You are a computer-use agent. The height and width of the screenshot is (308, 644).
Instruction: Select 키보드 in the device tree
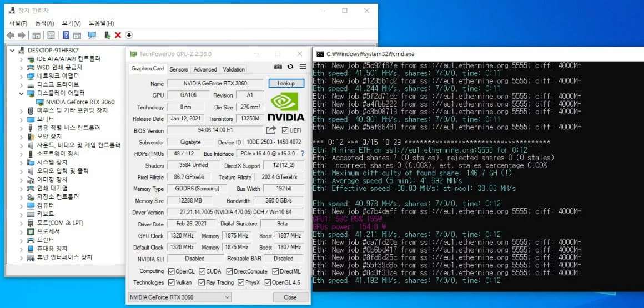pyautogui.click(x=45, y=214)
